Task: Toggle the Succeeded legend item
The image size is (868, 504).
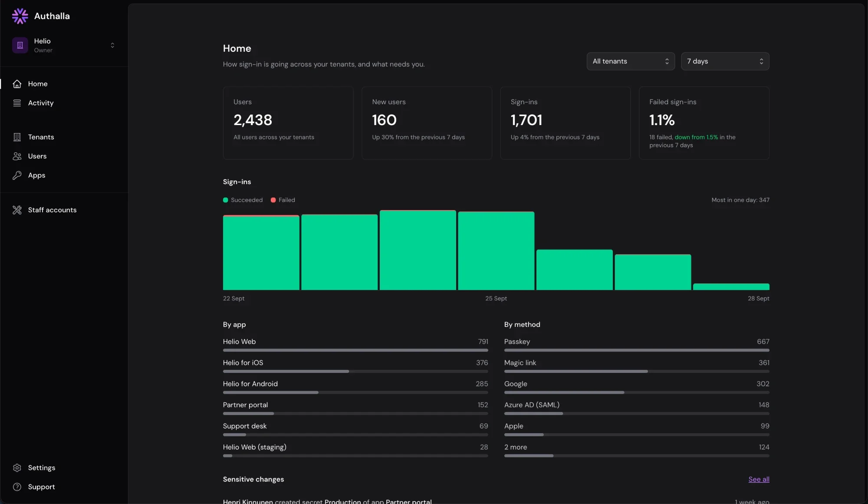Action: click(243, 200)
